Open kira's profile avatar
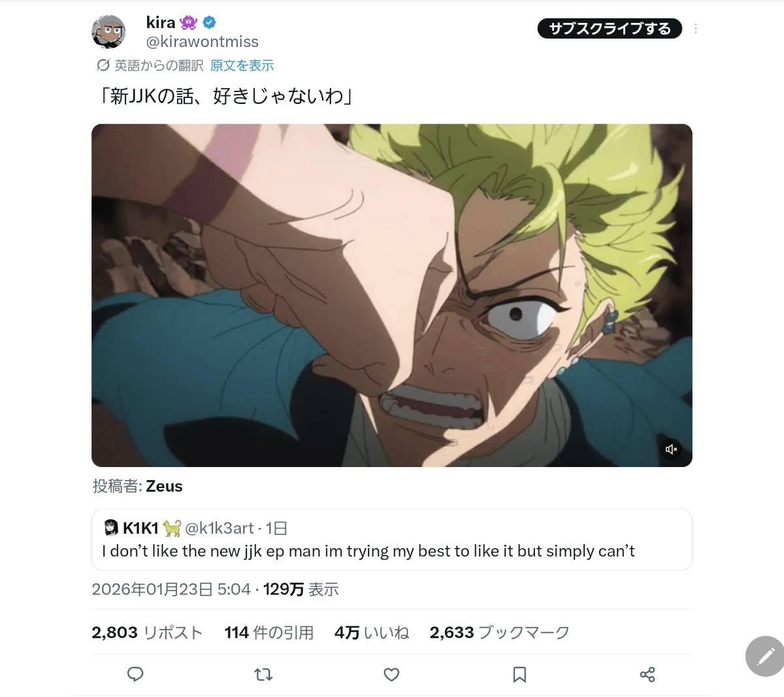The image size is (784, 697). tap(108, 31)
